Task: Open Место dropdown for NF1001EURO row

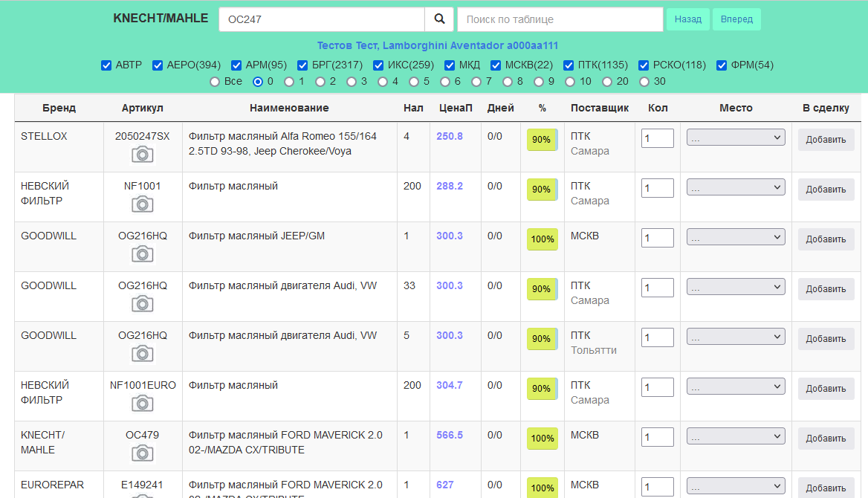Action: [736, 387]
